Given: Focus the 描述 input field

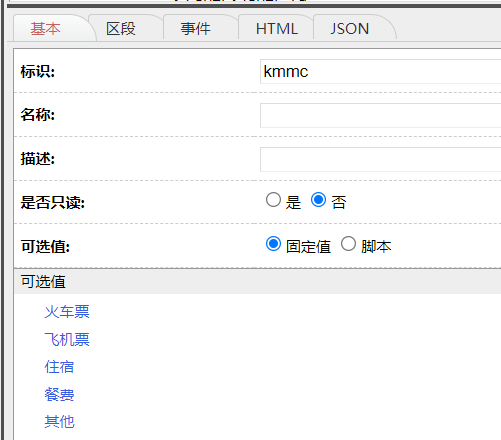Looking at the screenshot, I should (x=380, y=159).
